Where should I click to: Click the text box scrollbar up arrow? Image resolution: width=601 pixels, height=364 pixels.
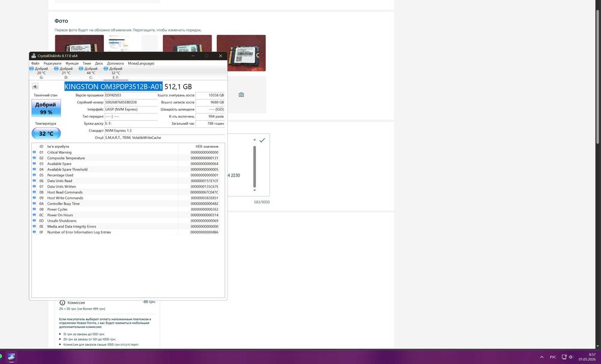pyautogui.click(x=254, y=140)
